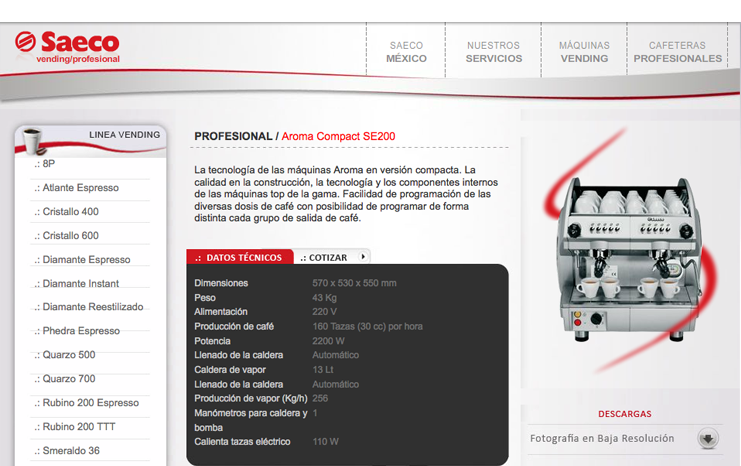741x466 pixels.
Task: Click the coffee cup icon beside Linea Vending
Action: click(33, 141)
